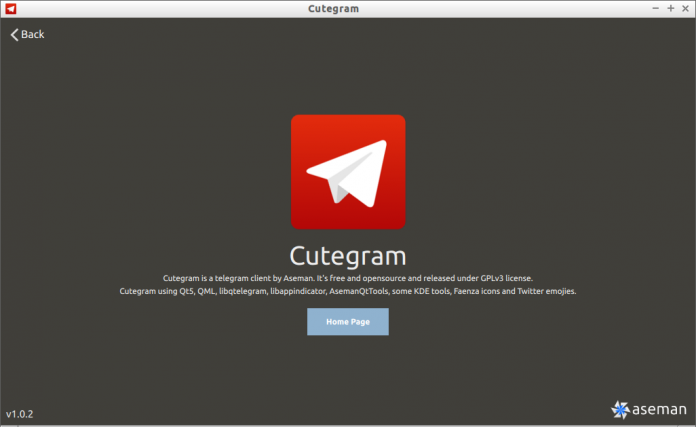Click the GPLv3 license description line

coord(348,278)
